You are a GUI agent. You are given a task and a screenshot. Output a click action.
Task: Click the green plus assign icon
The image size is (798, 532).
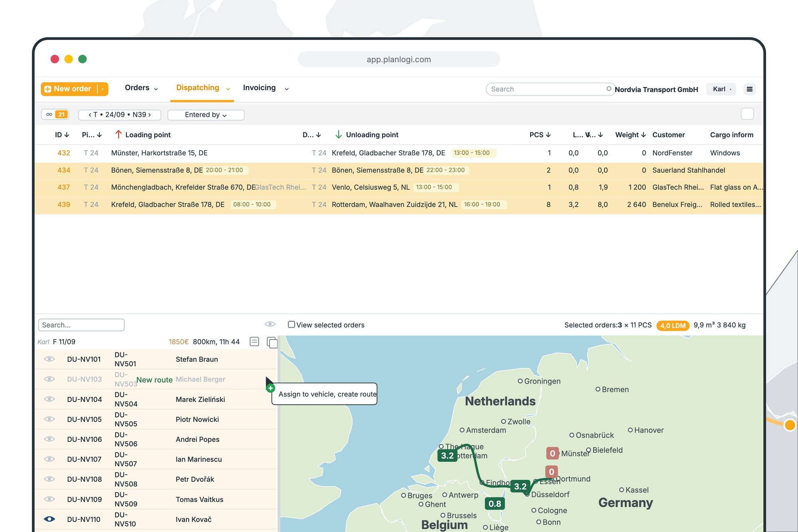271,388
